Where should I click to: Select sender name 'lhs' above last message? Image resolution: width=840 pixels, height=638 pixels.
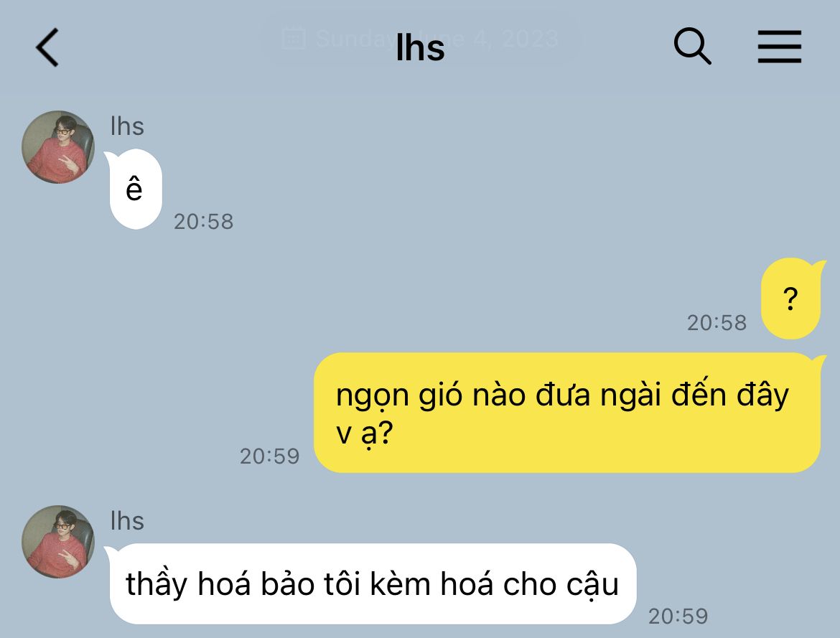click(127, 521)
